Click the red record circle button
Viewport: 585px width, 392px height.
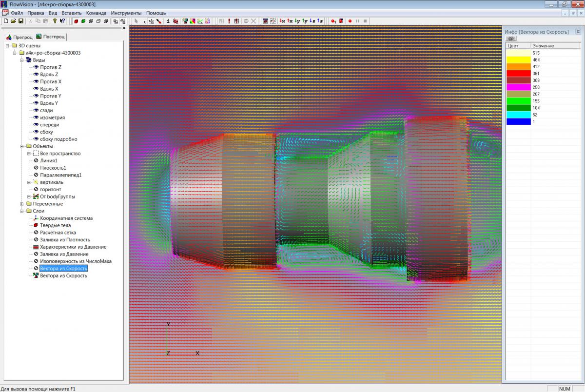click(x=350, y=21)
